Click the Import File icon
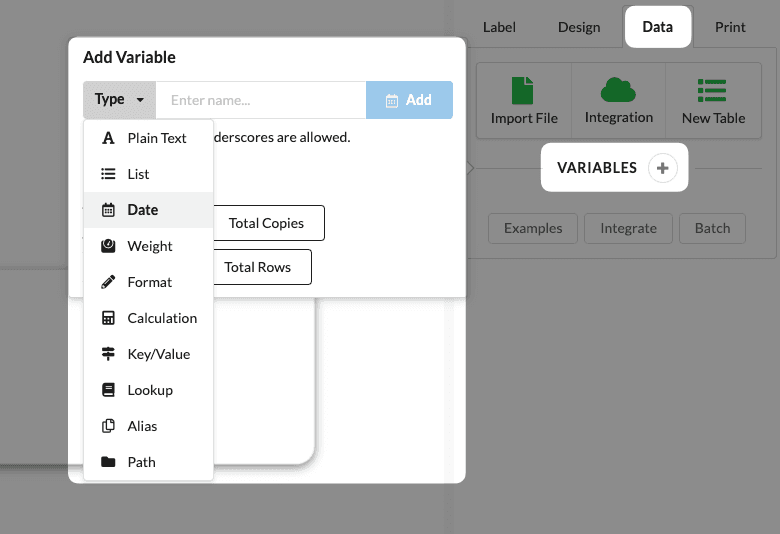This screenshot has height=534, width=780. [x=524, y=91]
